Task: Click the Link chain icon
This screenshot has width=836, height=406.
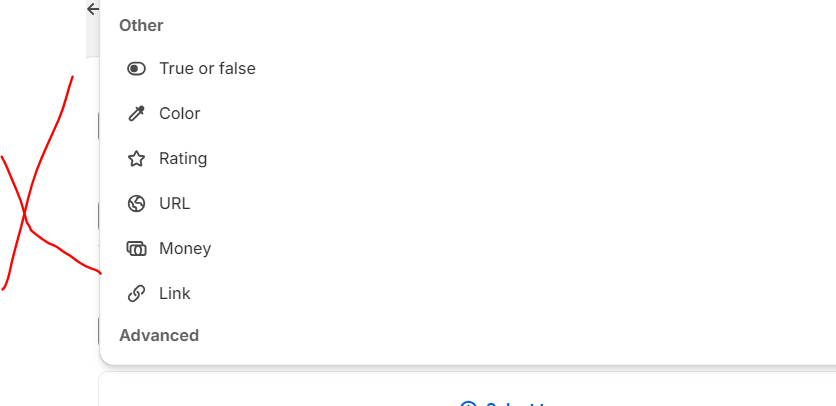Action: 137,294
